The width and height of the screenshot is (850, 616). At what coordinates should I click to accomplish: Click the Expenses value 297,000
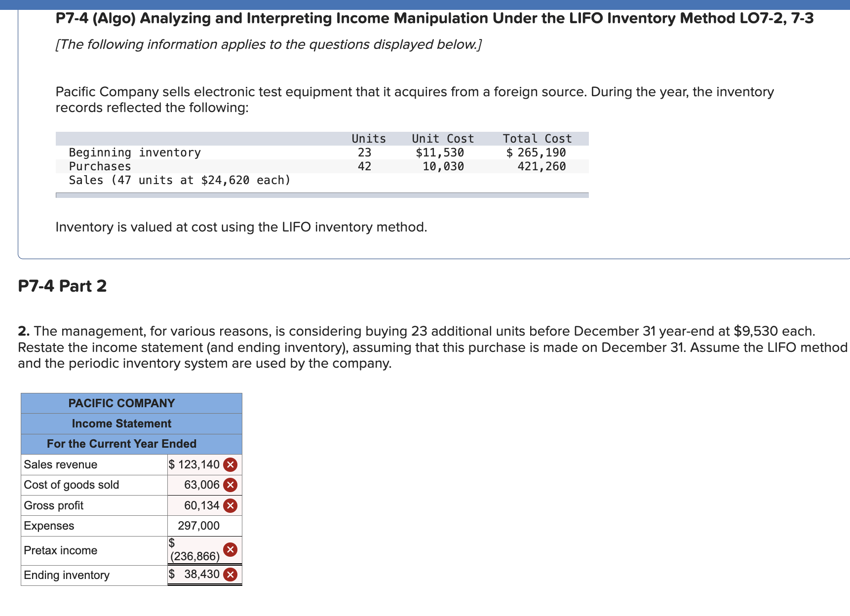[204, 526]
